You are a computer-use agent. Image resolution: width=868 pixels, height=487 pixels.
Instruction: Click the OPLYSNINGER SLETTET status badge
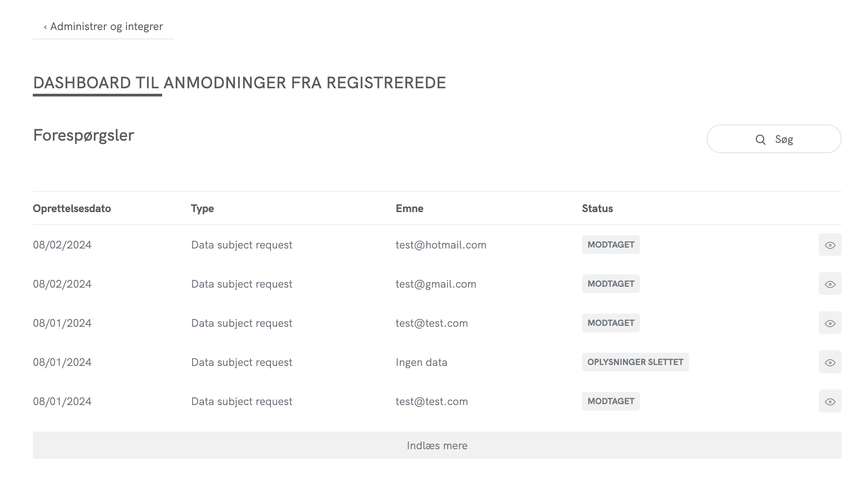[635, 362]
